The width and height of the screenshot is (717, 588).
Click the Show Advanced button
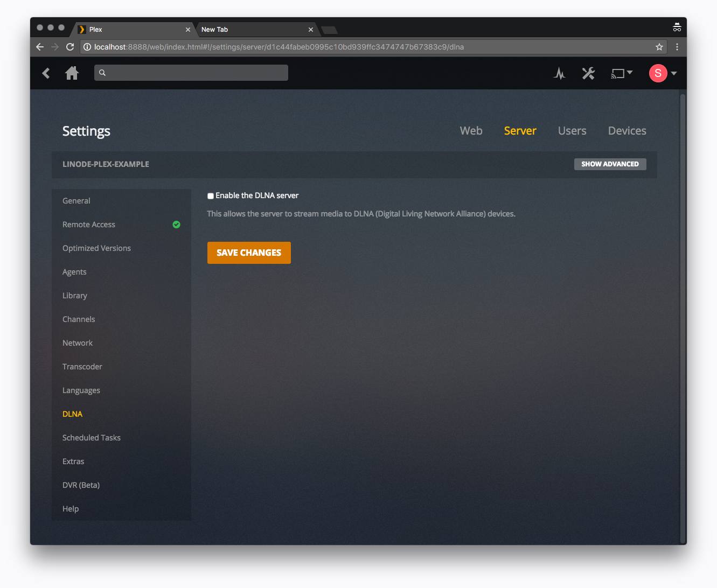tap(610, 164)
